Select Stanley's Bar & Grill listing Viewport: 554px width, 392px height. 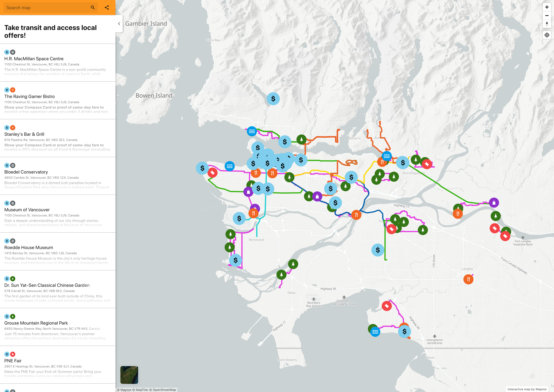click(x=58, y=138)
